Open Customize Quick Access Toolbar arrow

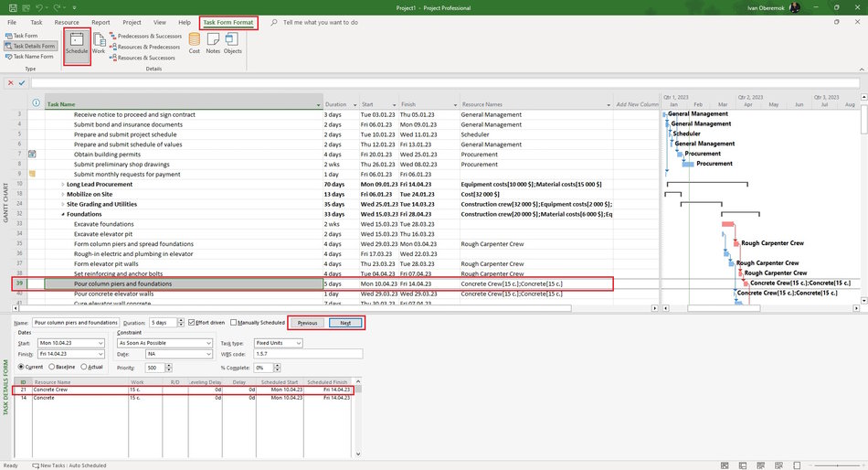[x=74, y=7]
